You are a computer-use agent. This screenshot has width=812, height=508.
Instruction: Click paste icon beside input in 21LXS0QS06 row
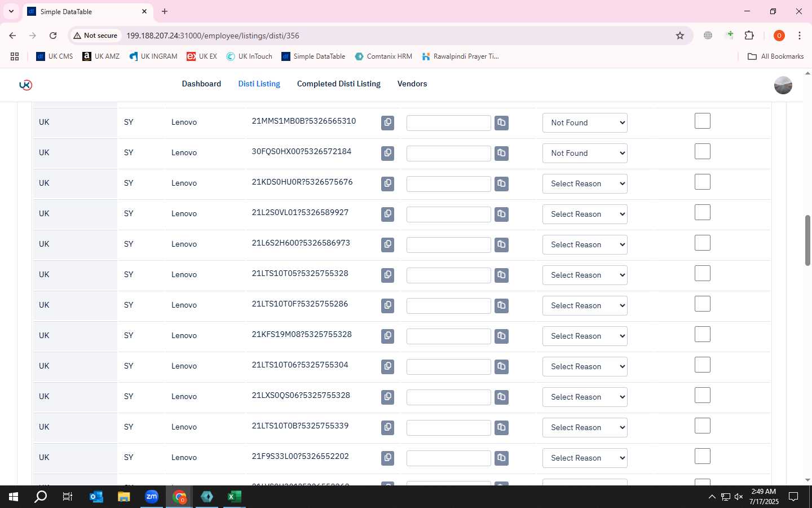click(501, 397)
